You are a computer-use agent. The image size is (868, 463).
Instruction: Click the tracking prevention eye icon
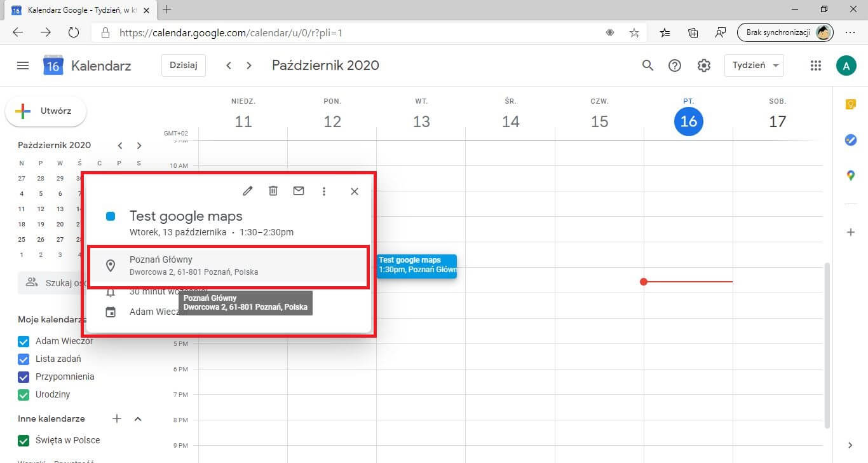pyautogui.click(x=610, y=32)
